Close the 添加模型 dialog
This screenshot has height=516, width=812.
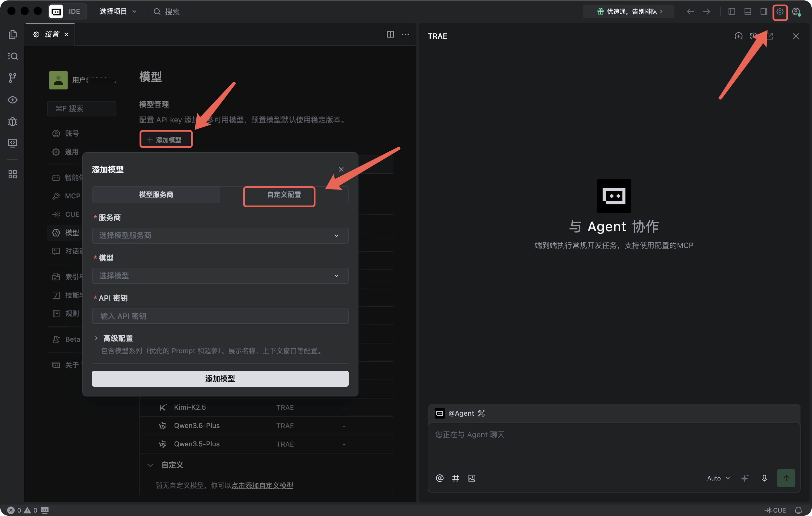point(341,169)
